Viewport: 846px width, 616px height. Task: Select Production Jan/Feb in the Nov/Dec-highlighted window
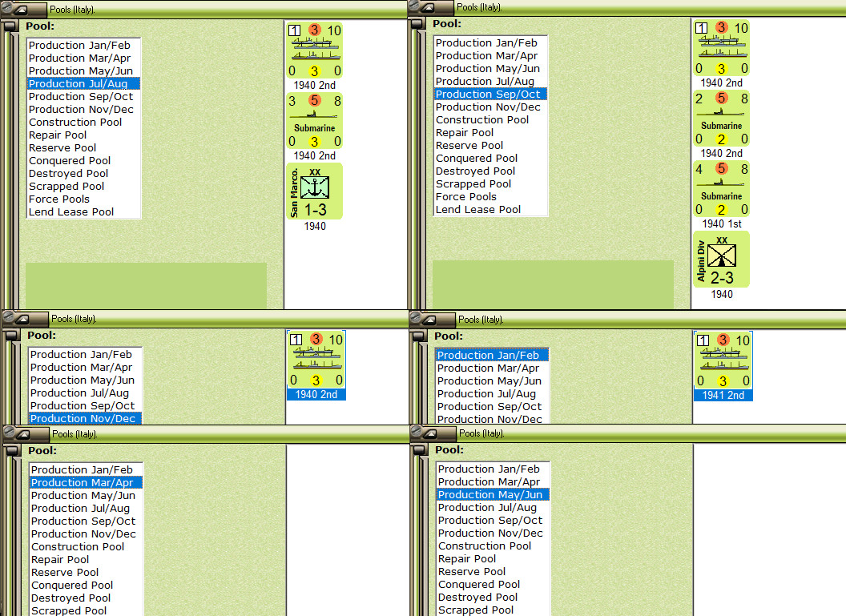[x=85, y=354]
